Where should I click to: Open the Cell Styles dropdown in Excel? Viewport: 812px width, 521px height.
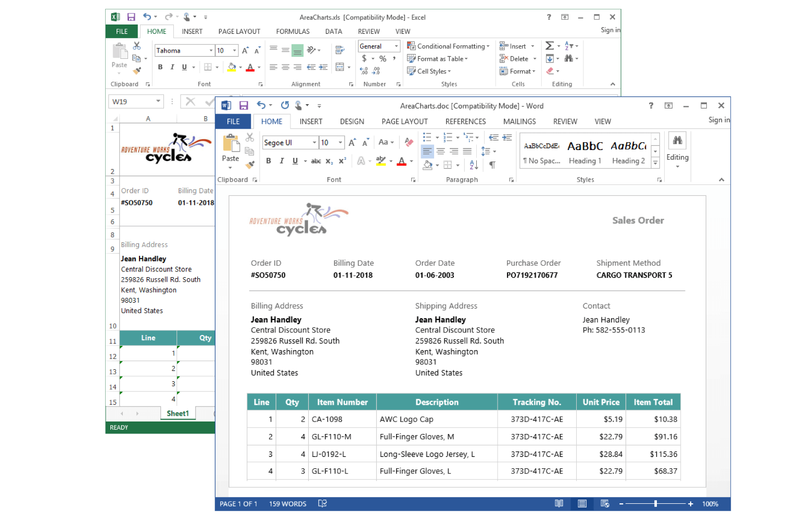pos(429,71)
